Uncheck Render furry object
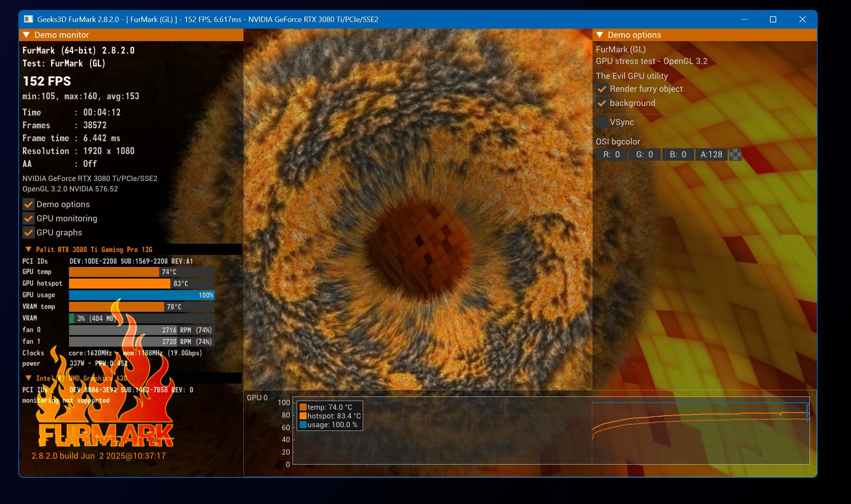Viewport: 851px width, 504px height. [602, 89]
